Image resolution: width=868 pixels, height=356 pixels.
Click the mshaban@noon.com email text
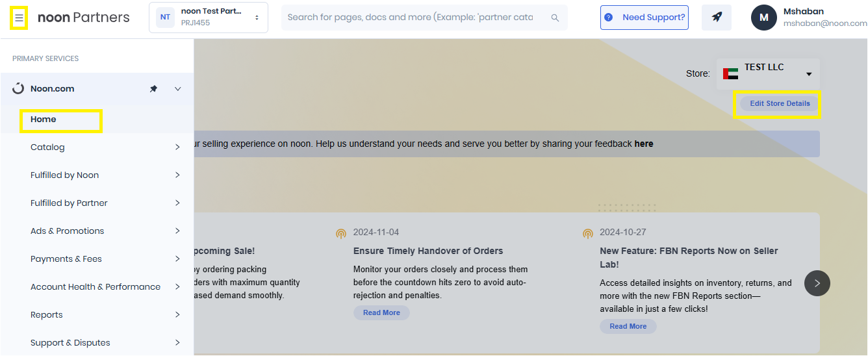(x=825, y=23)
